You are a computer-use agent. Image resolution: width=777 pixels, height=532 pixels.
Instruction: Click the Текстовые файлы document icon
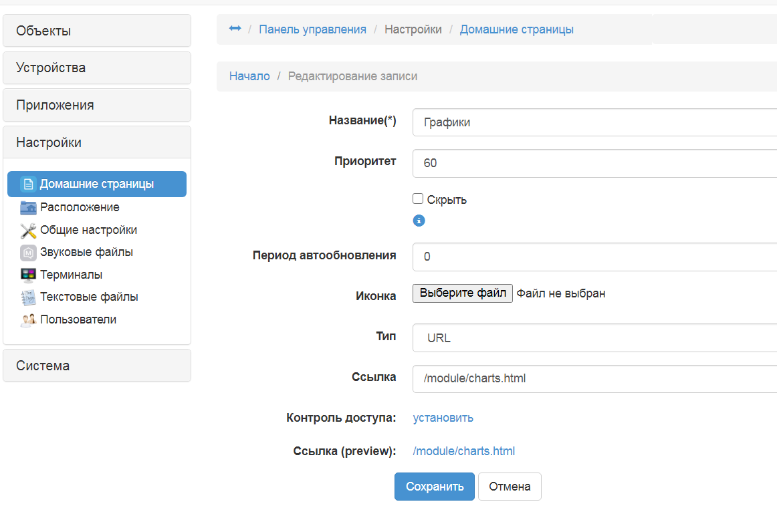click(27, 297)
